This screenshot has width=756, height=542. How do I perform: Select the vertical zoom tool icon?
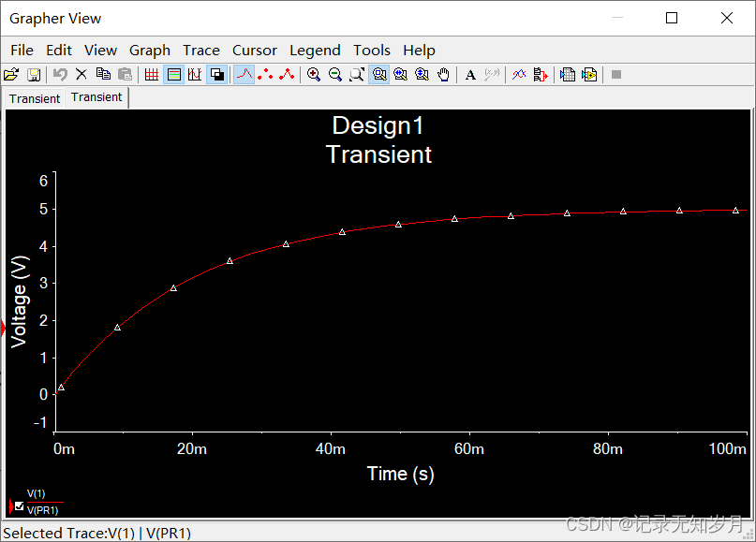point(422,75)
